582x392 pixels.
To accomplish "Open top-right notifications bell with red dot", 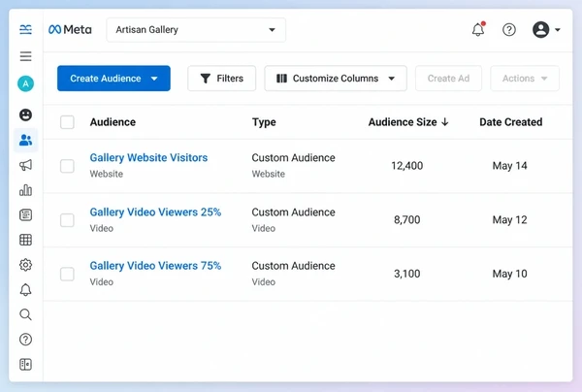I will tap(478, 29).
